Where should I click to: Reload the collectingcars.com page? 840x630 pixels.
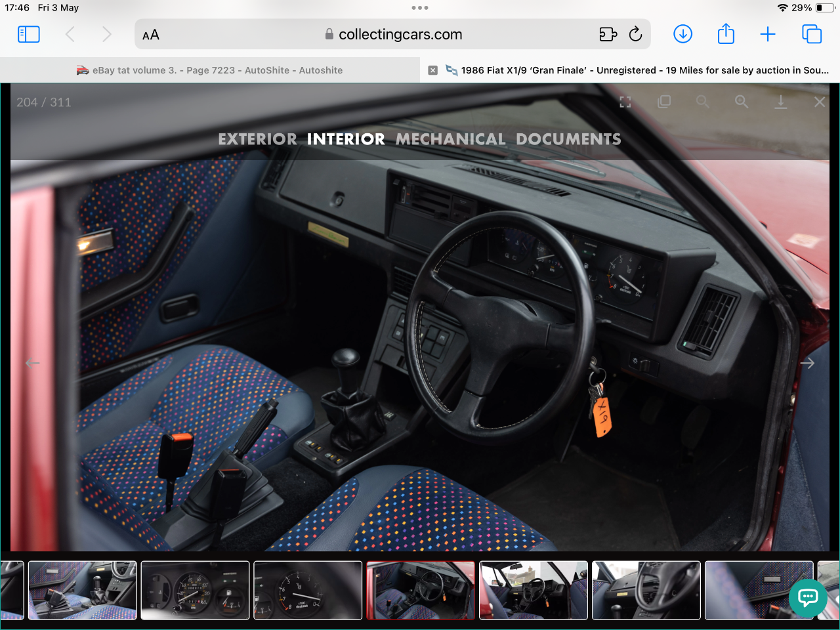[x=635, y=34]
